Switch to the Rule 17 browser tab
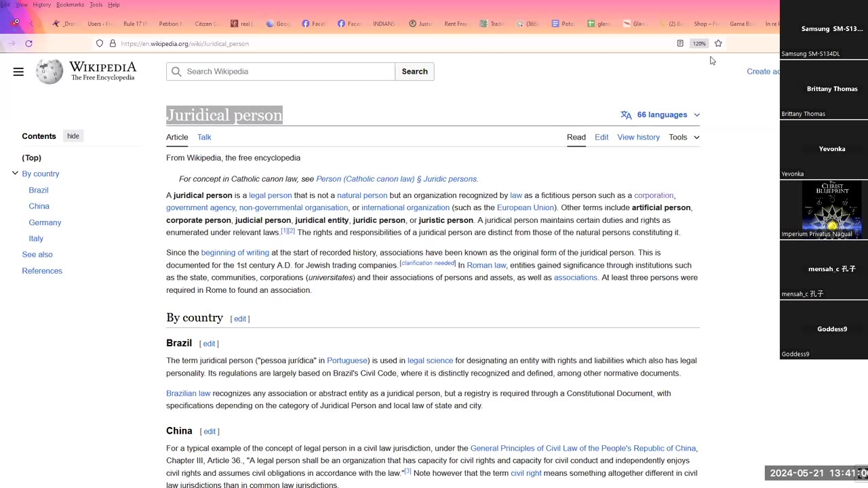Screen dimensions: 868x488 tap(134, 24)
